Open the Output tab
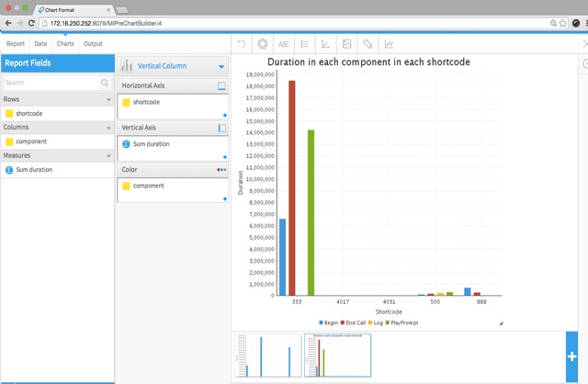 (x=93, y=43)
